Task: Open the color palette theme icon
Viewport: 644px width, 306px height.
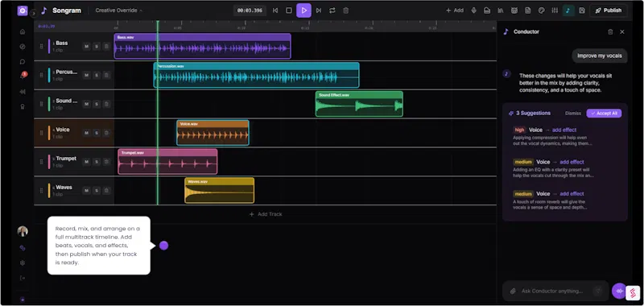Action: (x=541, y=10)
